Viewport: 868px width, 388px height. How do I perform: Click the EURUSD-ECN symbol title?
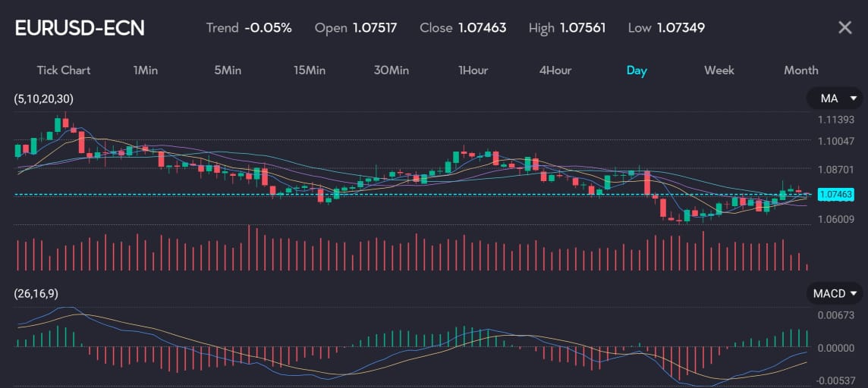coord(80,29)
